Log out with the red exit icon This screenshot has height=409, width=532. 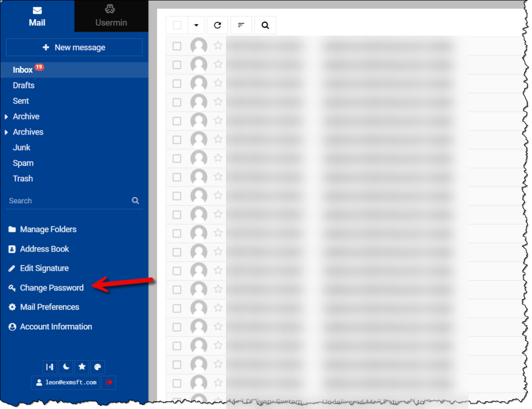click(x=108, y=382)
